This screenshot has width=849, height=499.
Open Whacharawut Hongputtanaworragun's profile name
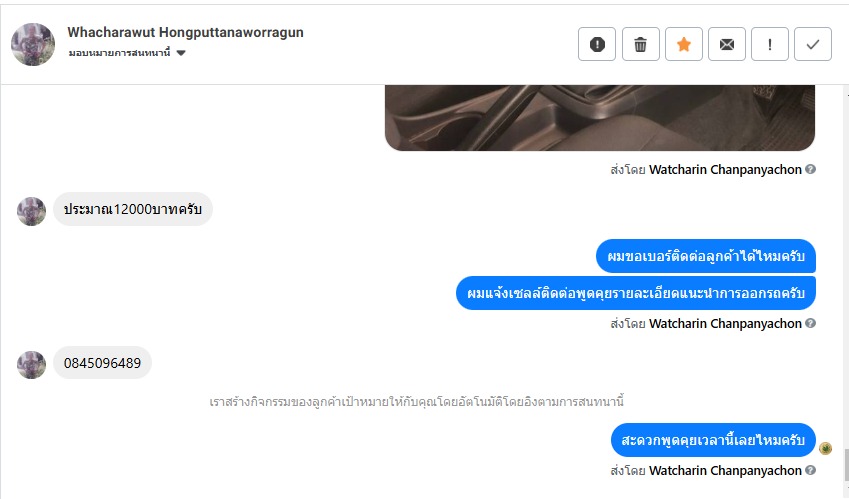coord(185,32)
